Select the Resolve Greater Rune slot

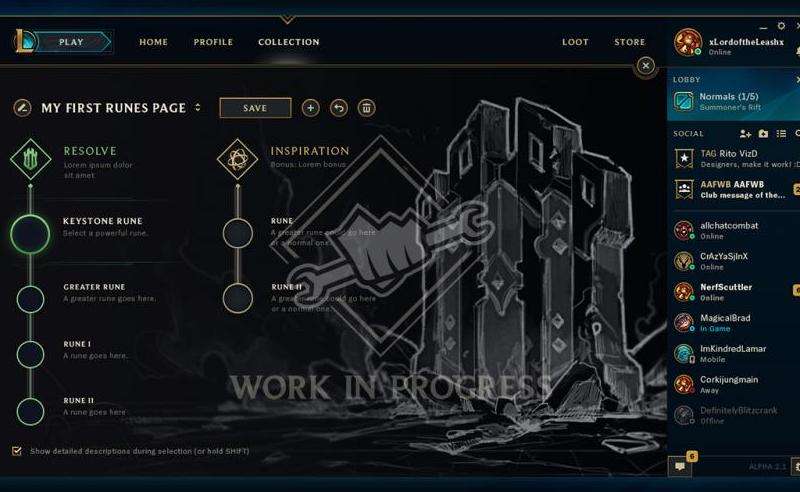[31, 299]
